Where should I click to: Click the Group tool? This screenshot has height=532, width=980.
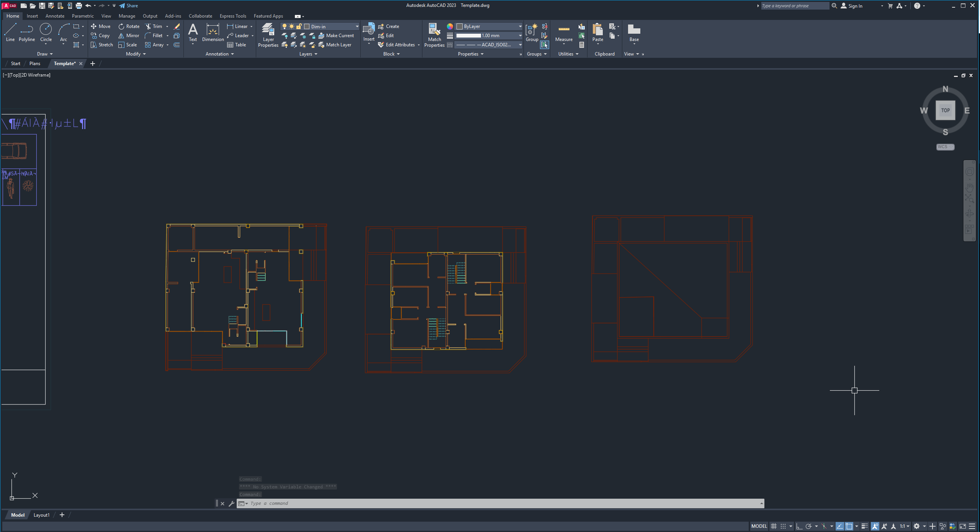(x=532, y=33)
